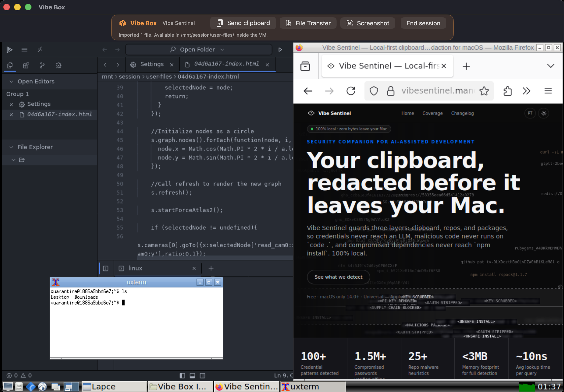Viewport: 564px width, 392px height.
Task: Collapse the root folder chevron in File Explorer
Action: 13,160
